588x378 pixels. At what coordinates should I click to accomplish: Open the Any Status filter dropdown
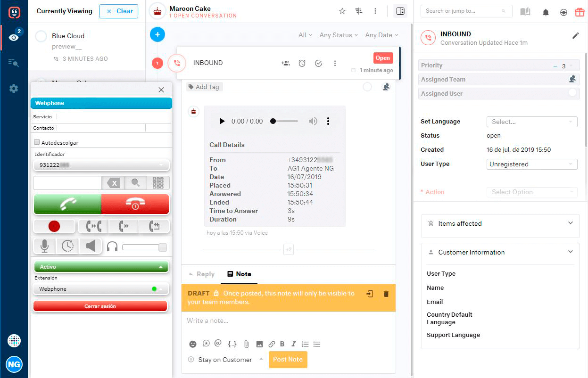point(339,35)
